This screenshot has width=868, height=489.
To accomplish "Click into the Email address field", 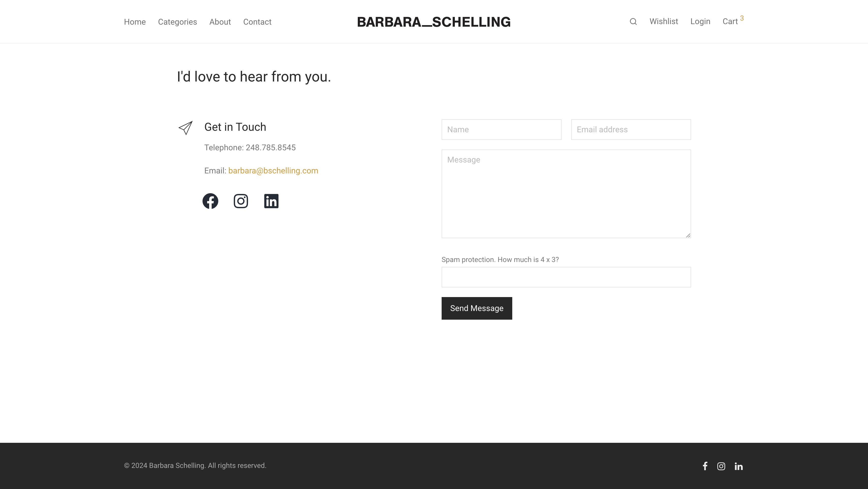I will [x=631, y=130].
